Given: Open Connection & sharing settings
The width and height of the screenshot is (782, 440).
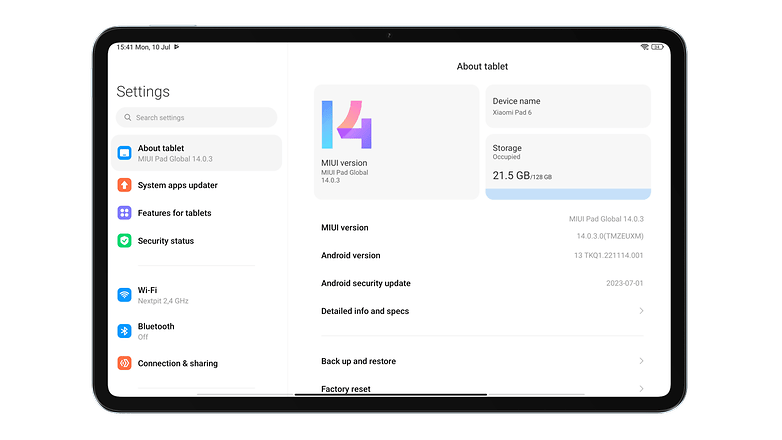Looking at the screenshot, I should pyautogui.click(x=197, y=363).
